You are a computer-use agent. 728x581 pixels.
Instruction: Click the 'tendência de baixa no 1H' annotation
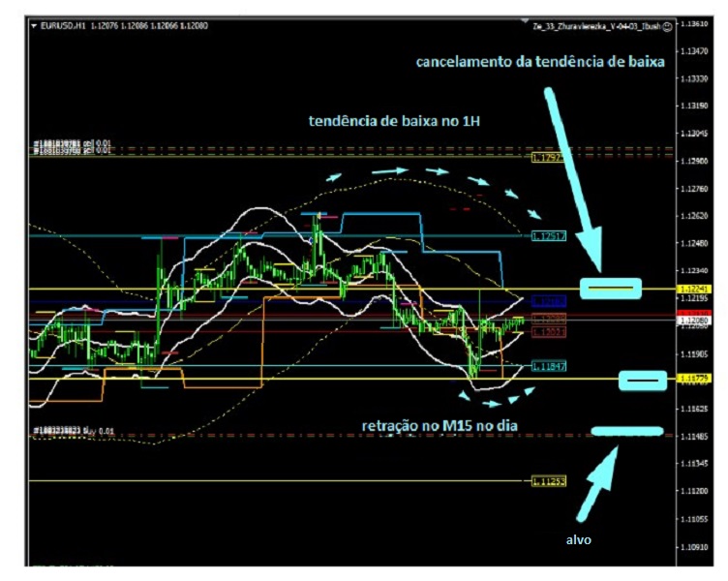(x=393, y=120)
